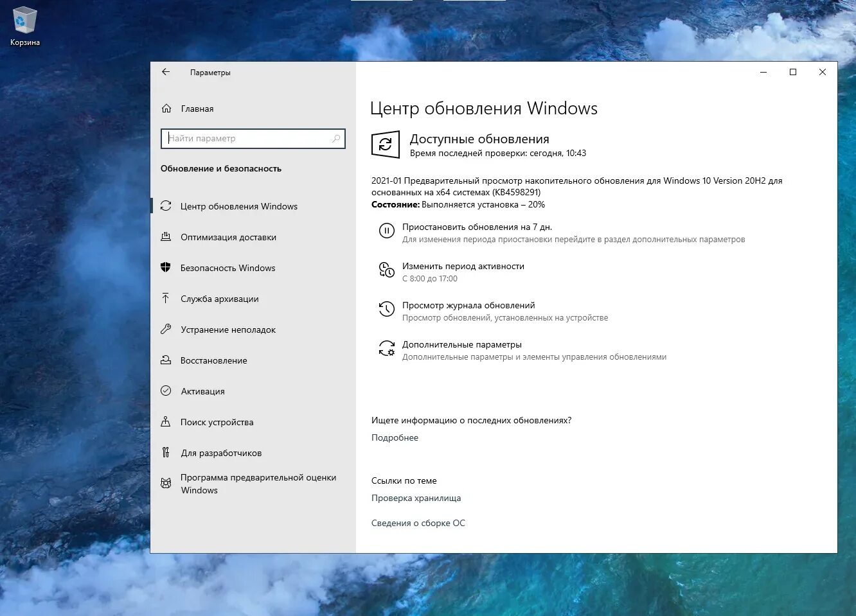Click the pause updates circle icon

pos(386,231)
